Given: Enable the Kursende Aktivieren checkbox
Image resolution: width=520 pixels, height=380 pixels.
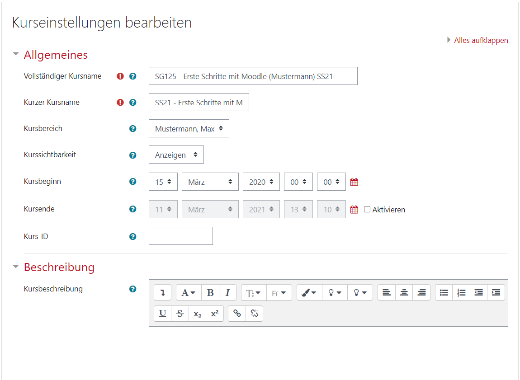Looking at the screenshot, I should click(367, 209).
